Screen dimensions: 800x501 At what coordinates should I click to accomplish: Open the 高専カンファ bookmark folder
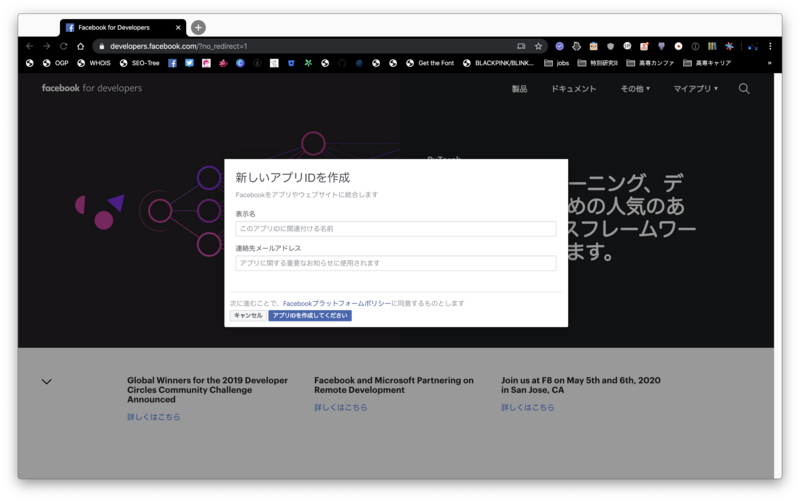coord(650,63)
